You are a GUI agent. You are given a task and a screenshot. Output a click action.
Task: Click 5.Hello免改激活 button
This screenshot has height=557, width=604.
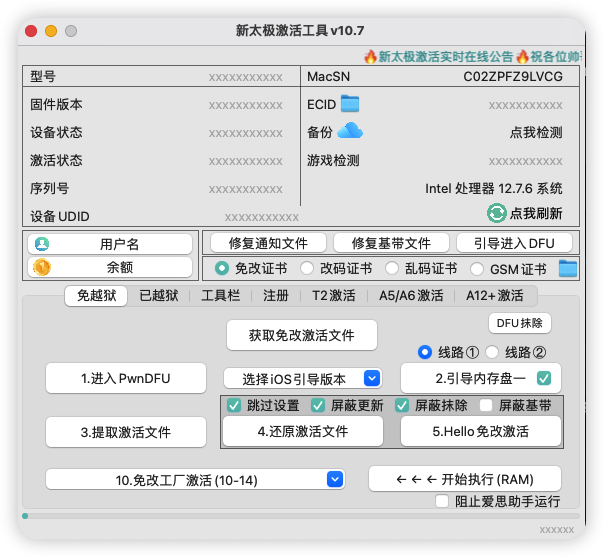coord(481,431)
